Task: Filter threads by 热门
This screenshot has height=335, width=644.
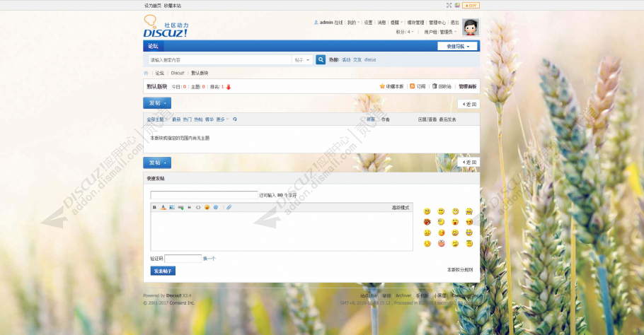Action: point(188,119)
